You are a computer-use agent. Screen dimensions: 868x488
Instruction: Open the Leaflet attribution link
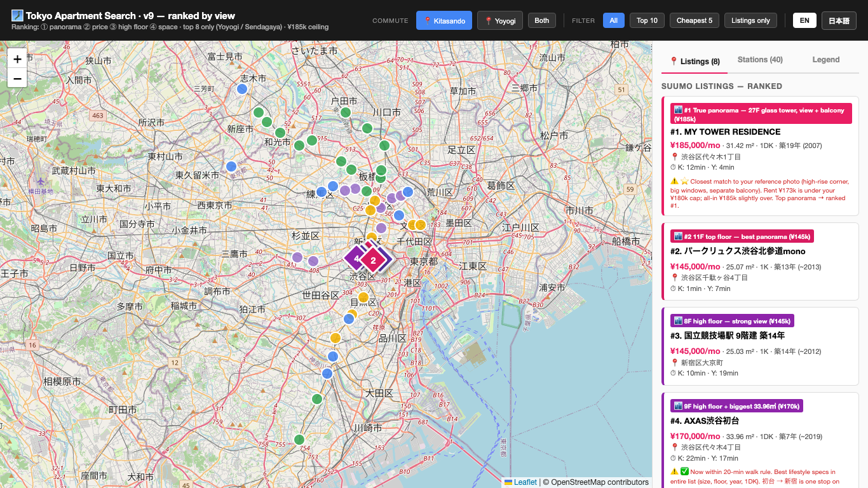[520, 482]
